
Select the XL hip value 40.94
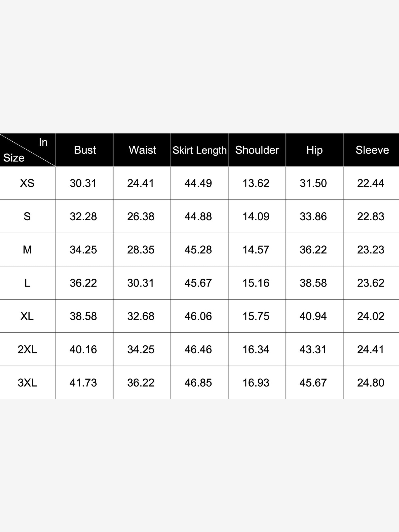click(313, 316)
